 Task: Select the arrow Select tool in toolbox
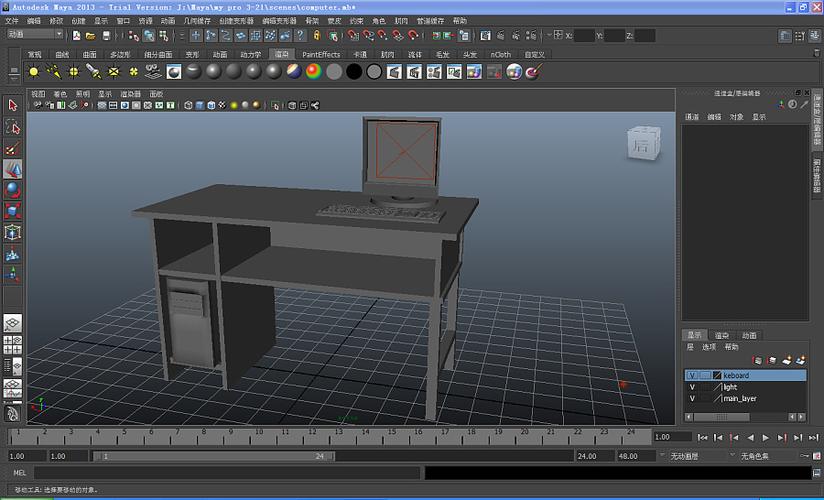pyautogui.click(x=12, y=105)
